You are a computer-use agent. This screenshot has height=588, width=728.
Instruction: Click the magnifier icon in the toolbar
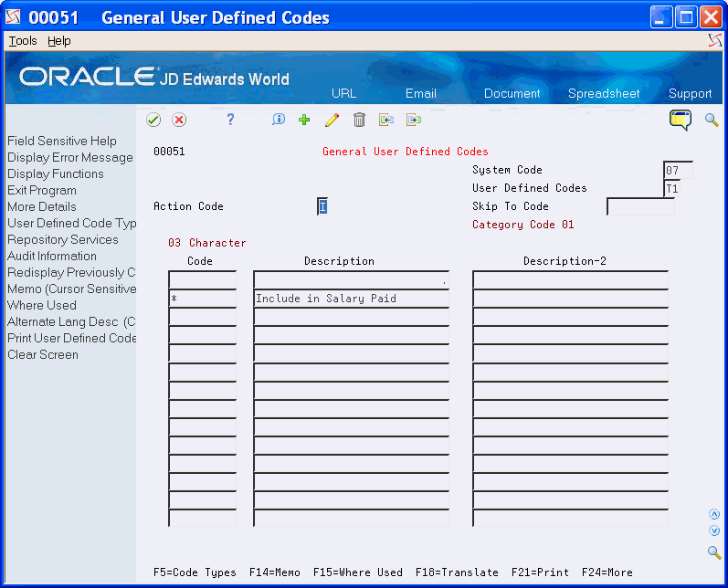tap(712, 120)
